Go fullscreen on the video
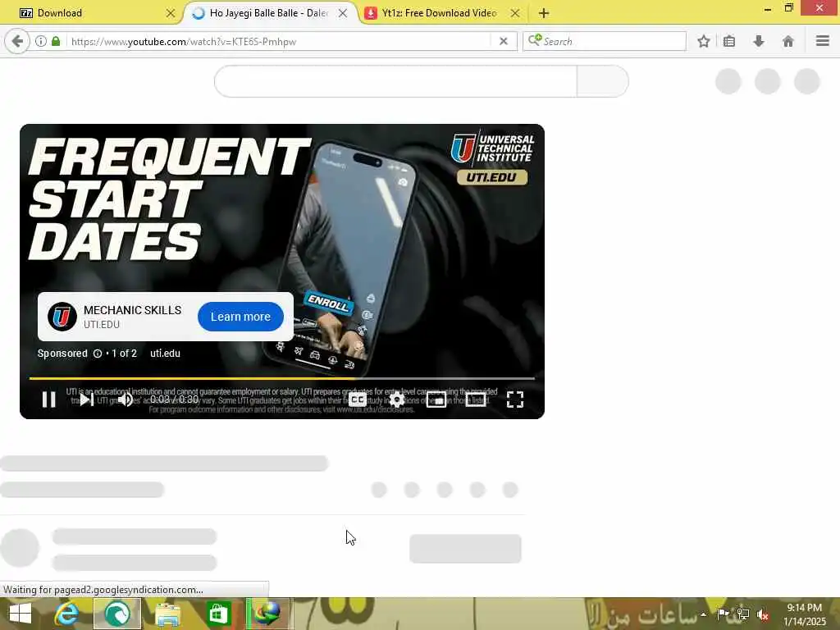The width and height of the screenshot is (840, 630). [515, 399]
